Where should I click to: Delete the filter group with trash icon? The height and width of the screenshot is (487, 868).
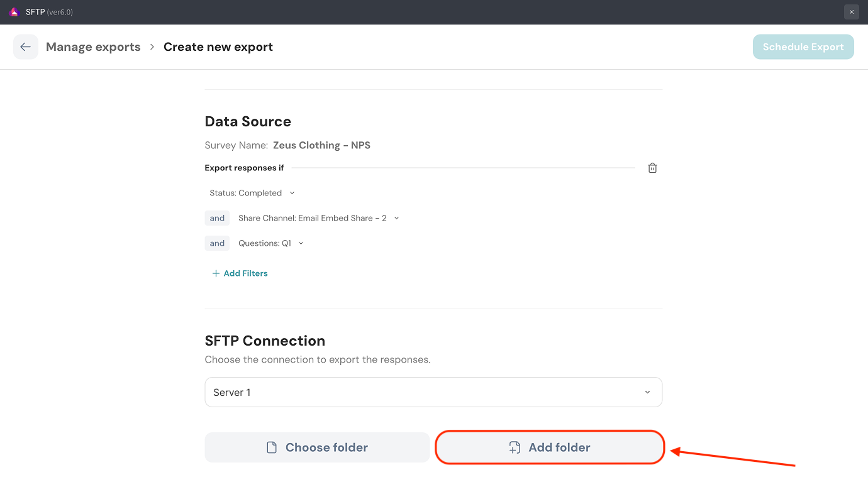coord(652,168)
